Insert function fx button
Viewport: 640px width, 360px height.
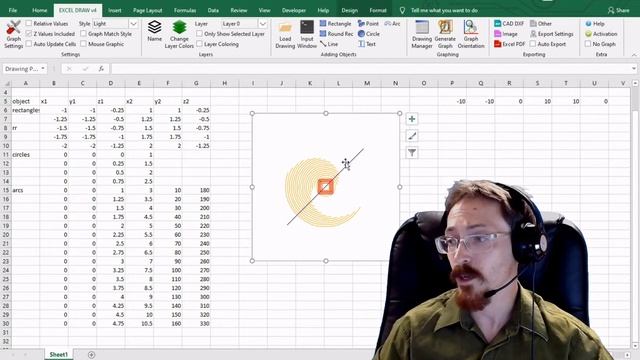(x=101, y=69)
